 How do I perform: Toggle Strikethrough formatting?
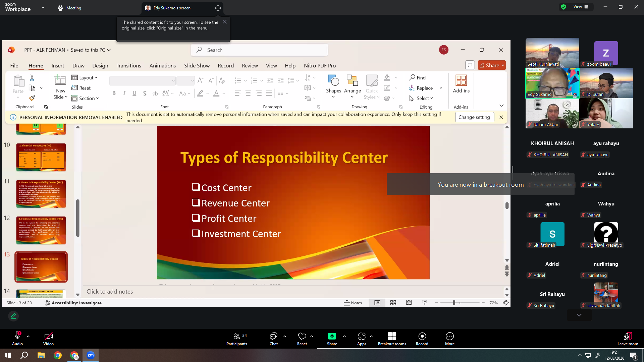[x=155, y=93]
